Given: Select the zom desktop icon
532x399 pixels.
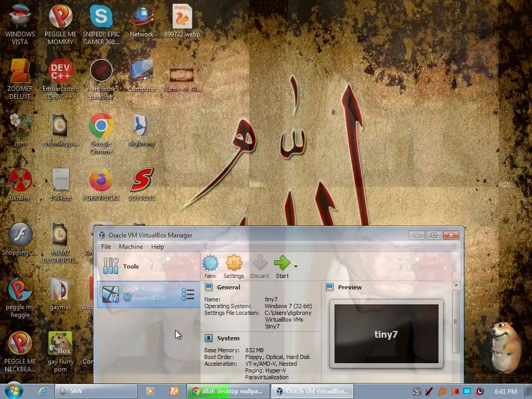Looking at the screenshot, I should [20, 129].
